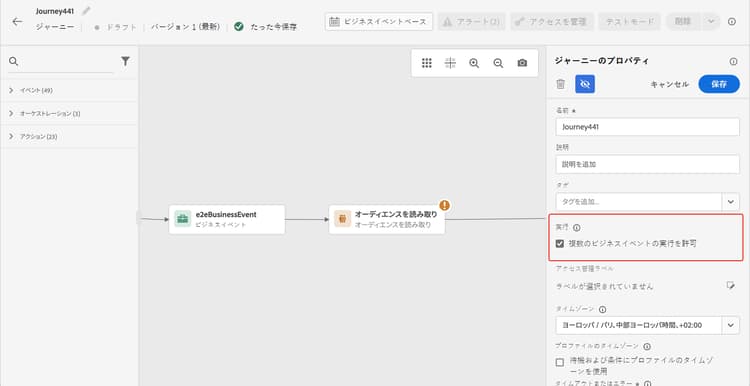Click the バージョン 1 (最新) label

186,27
